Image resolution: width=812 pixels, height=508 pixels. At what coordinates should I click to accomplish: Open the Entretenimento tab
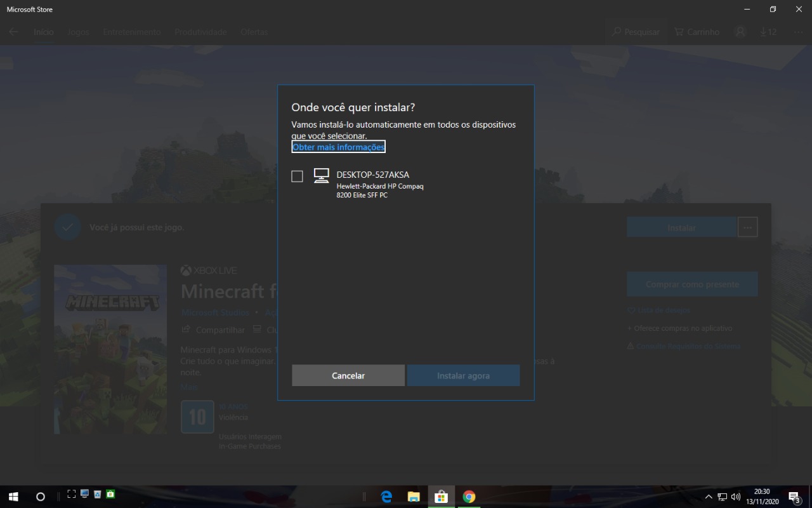(x=132, y=32)
